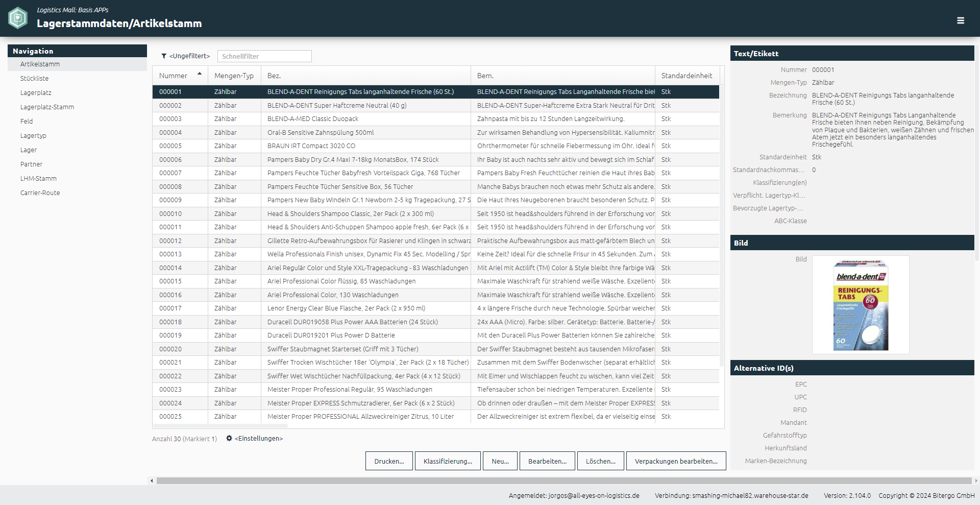Click the table's horizontal scrollbar
Viewport: 980px width, 505px height.
220,425
